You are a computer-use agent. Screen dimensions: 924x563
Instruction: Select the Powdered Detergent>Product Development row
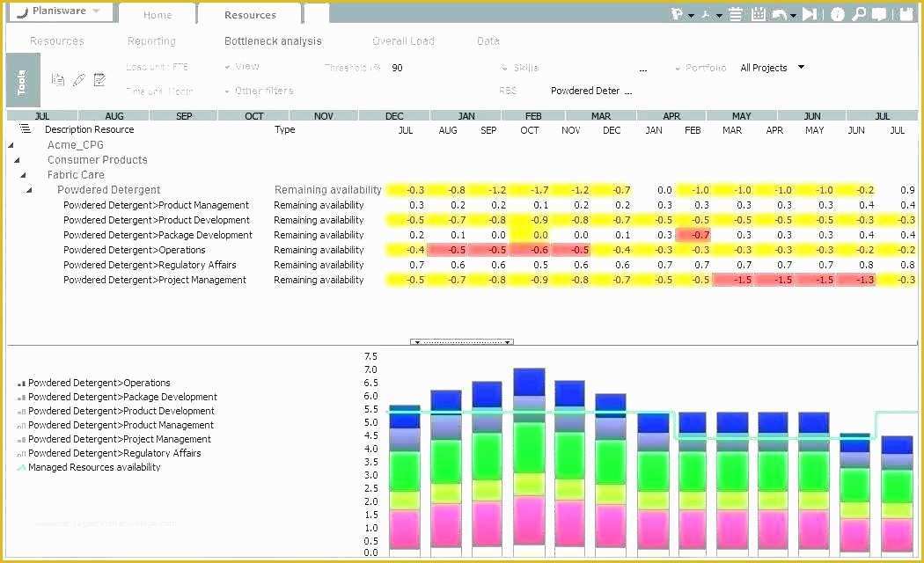[x=462, y=220]
